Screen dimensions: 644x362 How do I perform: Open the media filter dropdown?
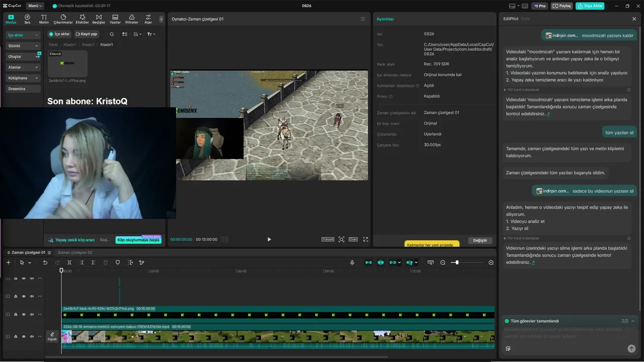(151, 34)
